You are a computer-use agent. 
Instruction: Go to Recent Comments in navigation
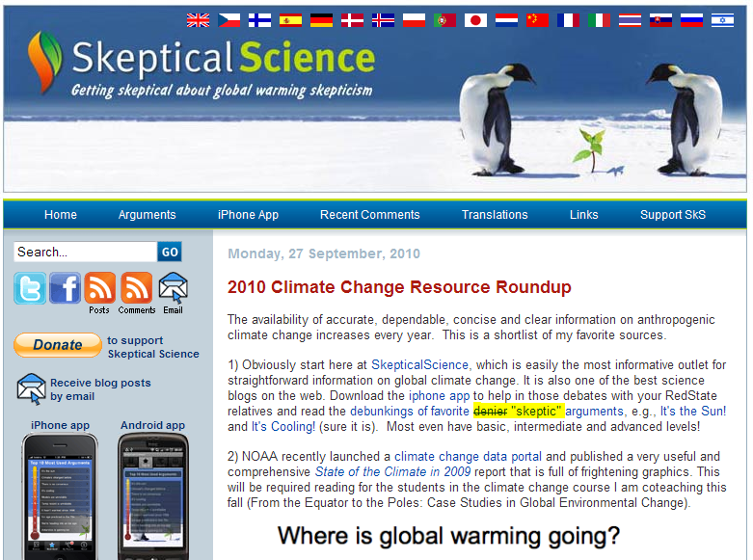(x=369, y=215)
